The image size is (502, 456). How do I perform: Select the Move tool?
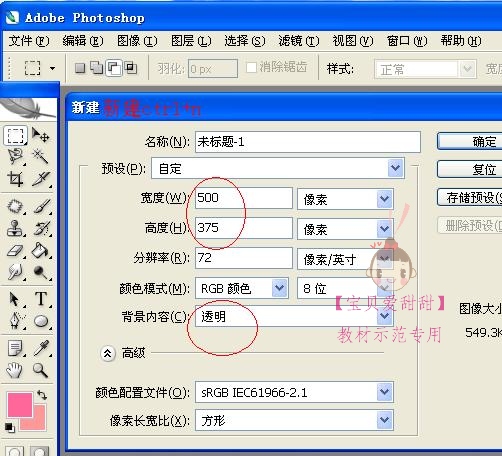tap(41, 135)
